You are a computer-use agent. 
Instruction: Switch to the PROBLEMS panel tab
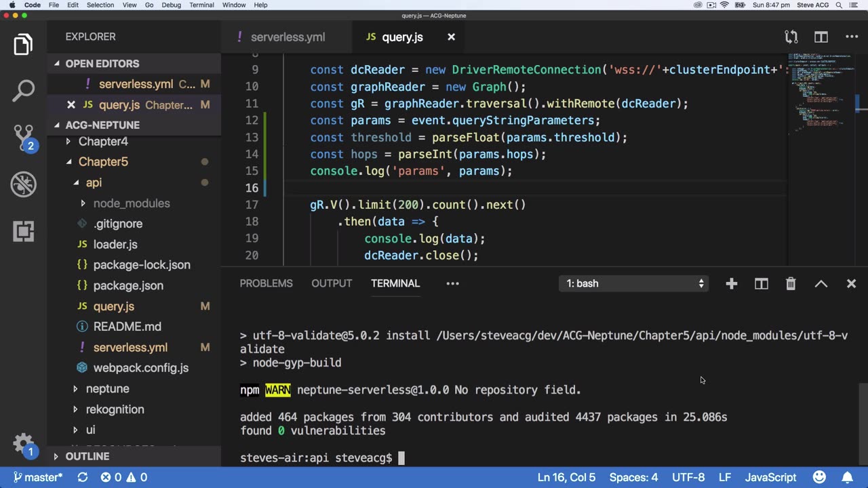pyautogui.click(x=266, y=283)
